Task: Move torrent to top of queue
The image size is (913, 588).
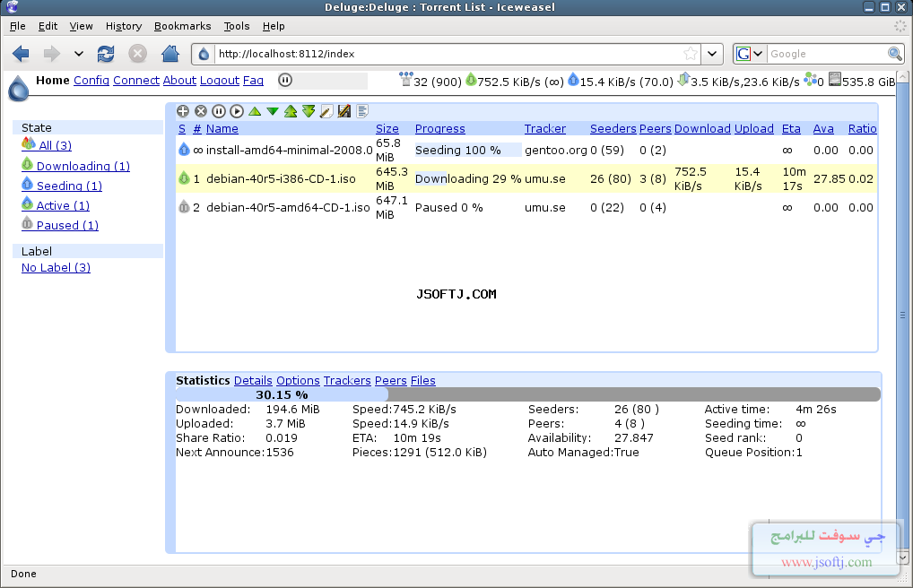Action: (x=291, y=111)
